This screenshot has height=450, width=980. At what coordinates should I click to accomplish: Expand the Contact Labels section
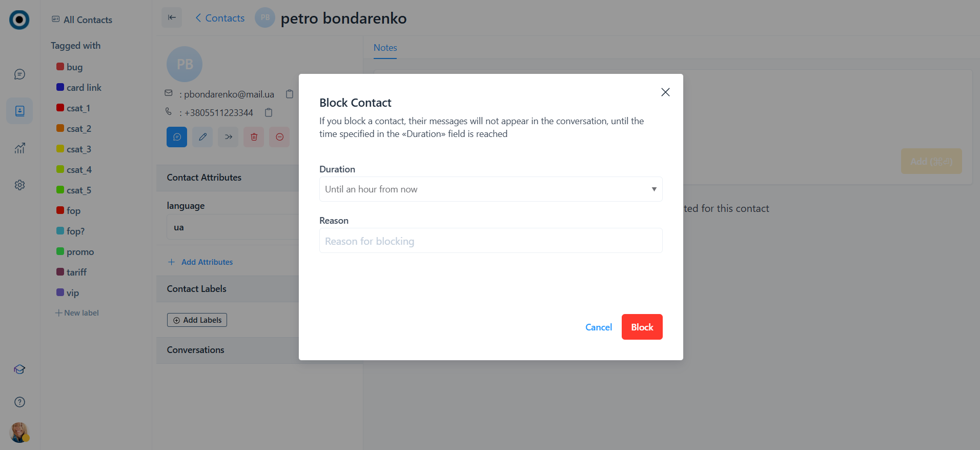pyautogui.click(x=197, y=289)
